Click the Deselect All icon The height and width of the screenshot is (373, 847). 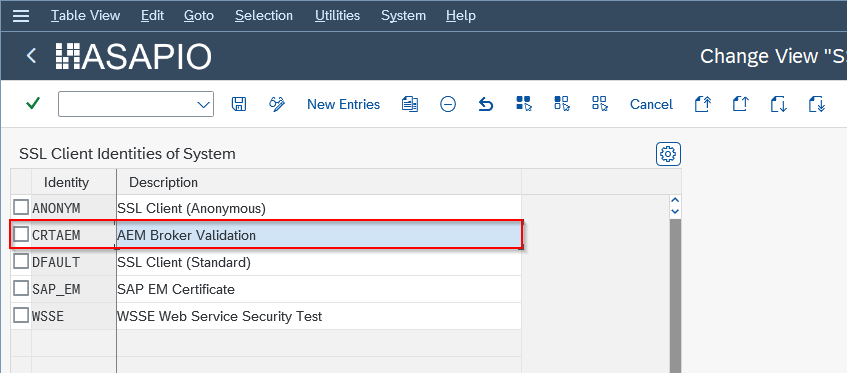[x=600, y=104]
